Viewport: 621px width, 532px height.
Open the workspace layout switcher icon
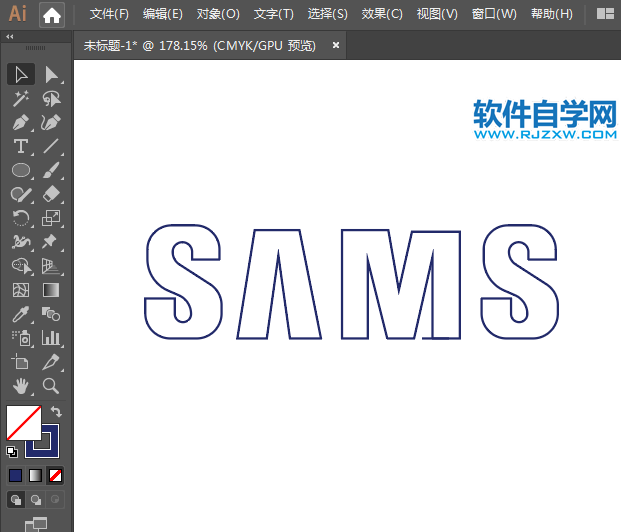click(605, 14)
